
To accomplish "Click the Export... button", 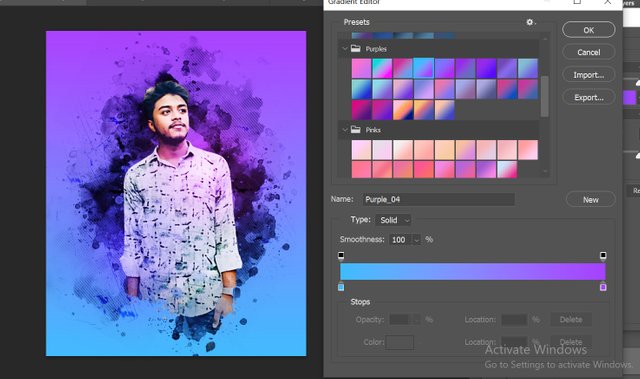I will [x=589, y=98].
